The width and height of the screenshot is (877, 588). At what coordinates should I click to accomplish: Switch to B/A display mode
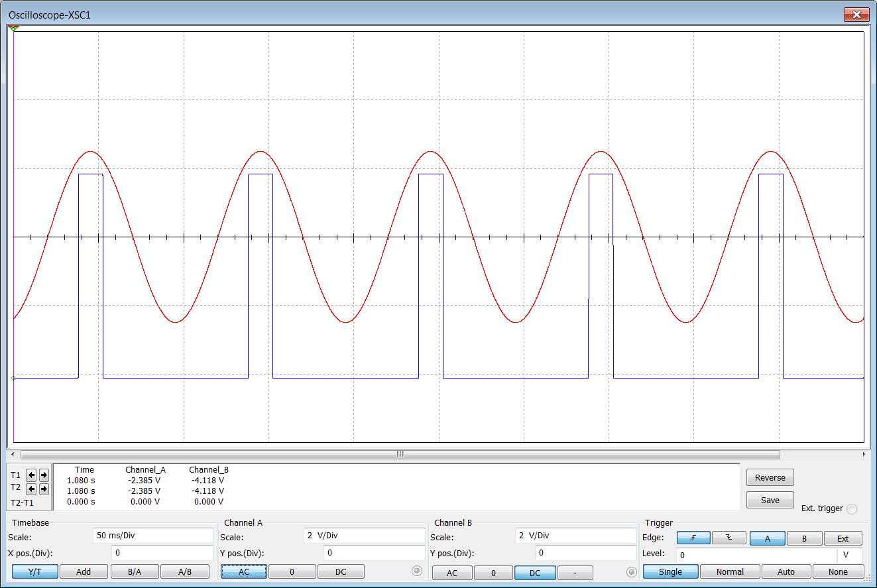(134, 571)
